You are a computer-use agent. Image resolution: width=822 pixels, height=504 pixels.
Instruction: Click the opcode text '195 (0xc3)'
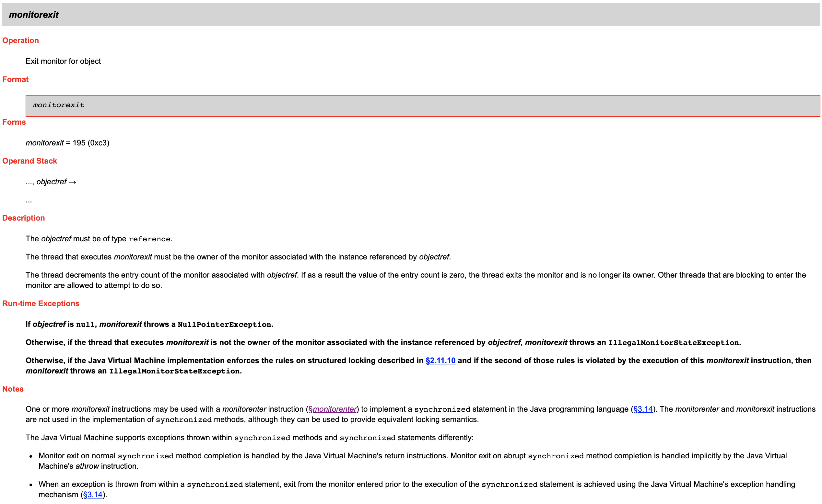tap(91, 143)
